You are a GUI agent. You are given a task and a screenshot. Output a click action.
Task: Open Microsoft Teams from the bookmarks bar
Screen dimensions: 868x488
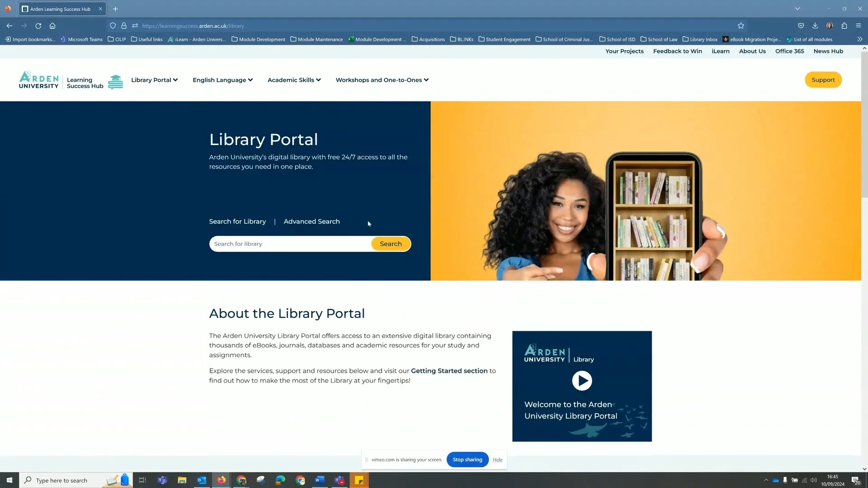pos(81,39)
